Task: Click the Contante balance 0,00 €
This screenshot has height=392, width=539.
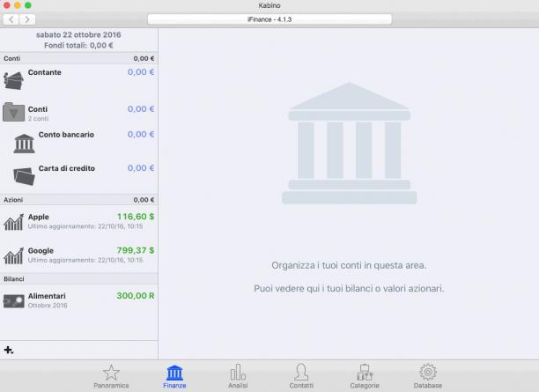Action: point(141,72)
